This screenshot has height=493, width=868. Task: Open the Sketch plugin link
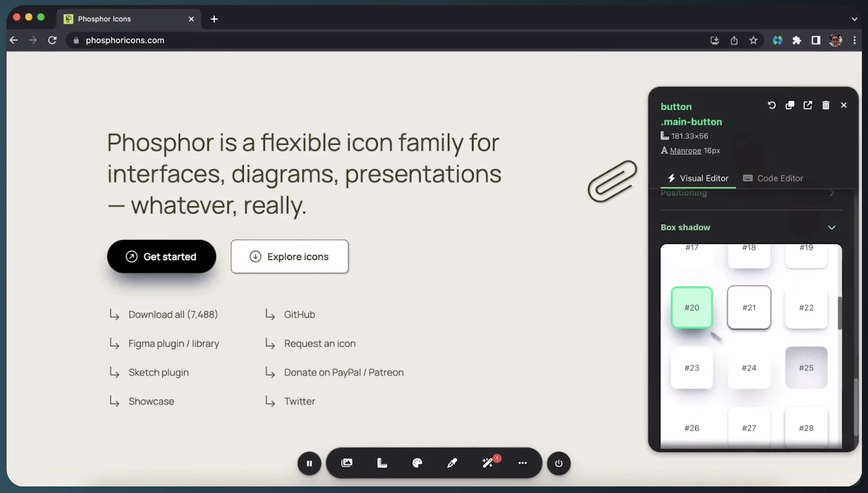click(x=159, y=372)
